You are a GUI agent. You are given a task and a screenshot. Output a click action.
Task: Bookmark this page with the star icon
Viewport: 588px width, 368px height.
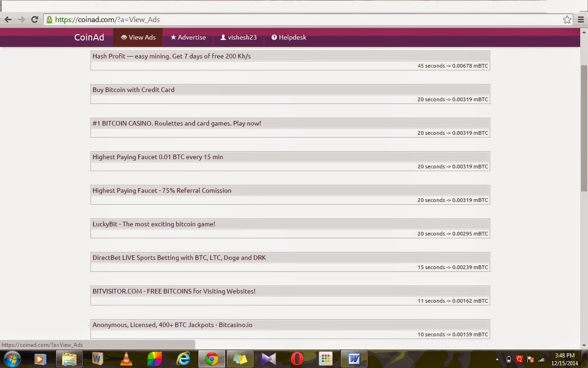[x=567, y=19]
